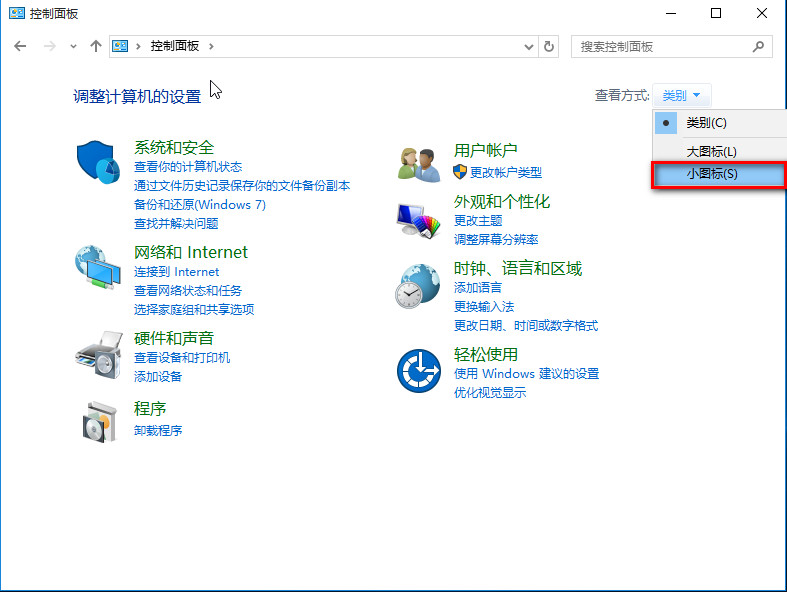
Task: Open 轻松使用 category
Action: pyautogui.click(x=485, y=355)
